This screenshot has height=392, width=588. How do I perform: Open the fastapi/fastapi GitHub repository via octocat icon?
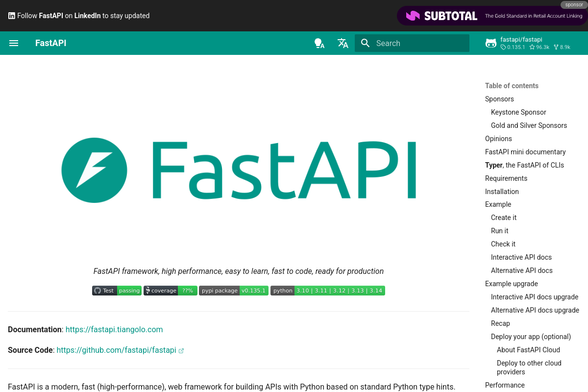coord(491,43)
